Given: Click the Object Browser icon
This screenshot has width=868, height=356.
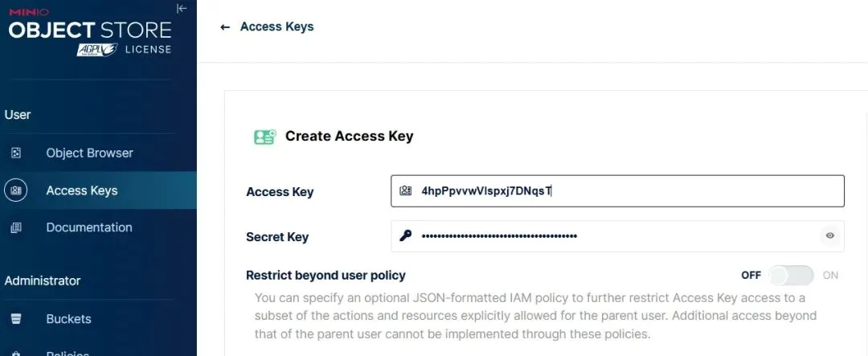Looking at the screenshot, I should point(16,153).
